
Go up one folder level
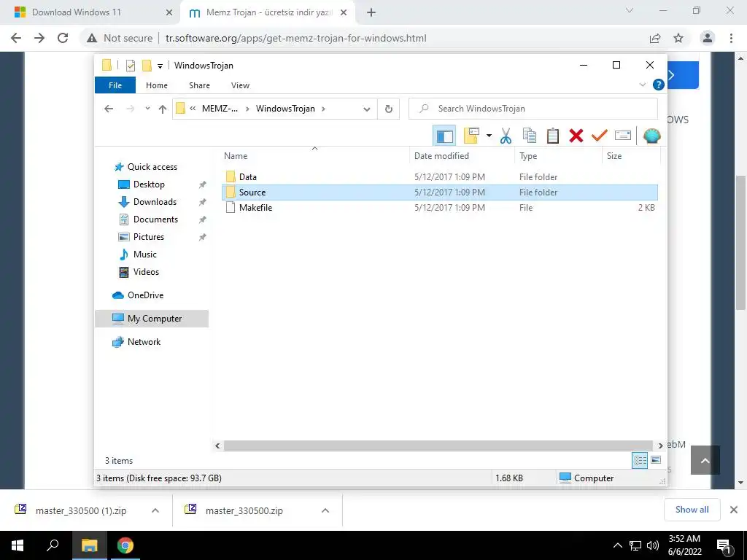click(163, 109)
